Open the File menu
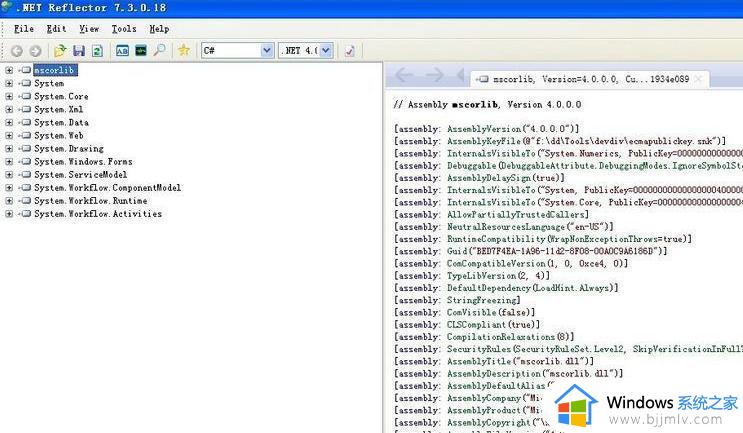 click(x=24, y=29)
